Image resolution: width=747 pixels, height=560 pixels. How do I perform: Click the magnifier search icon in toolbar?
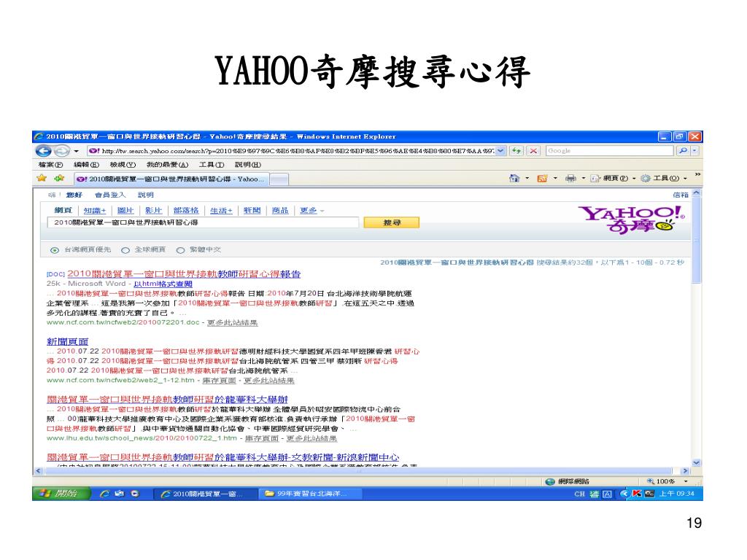click(x=683, y=150)
